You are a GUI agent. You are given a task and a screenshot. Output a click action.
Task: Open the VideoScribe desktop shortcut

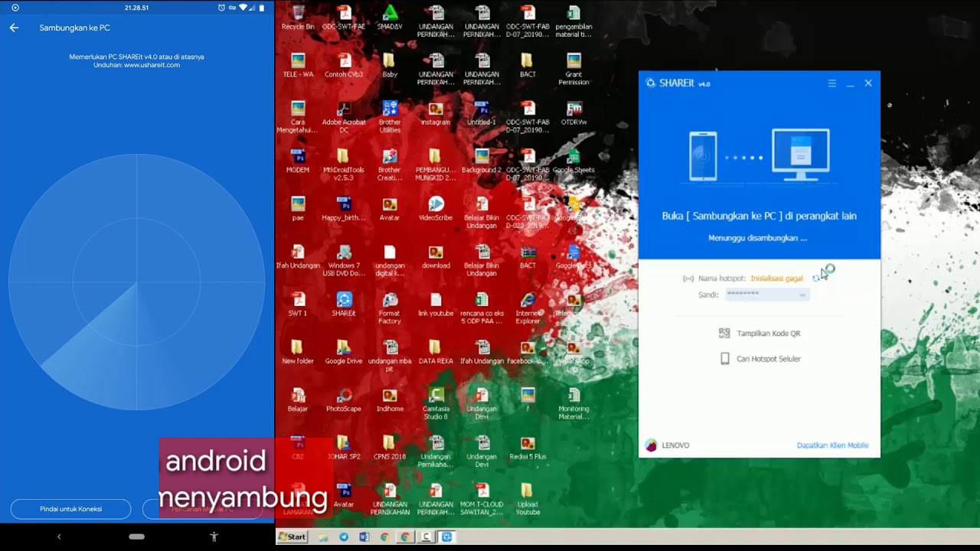tap(436, 209)
